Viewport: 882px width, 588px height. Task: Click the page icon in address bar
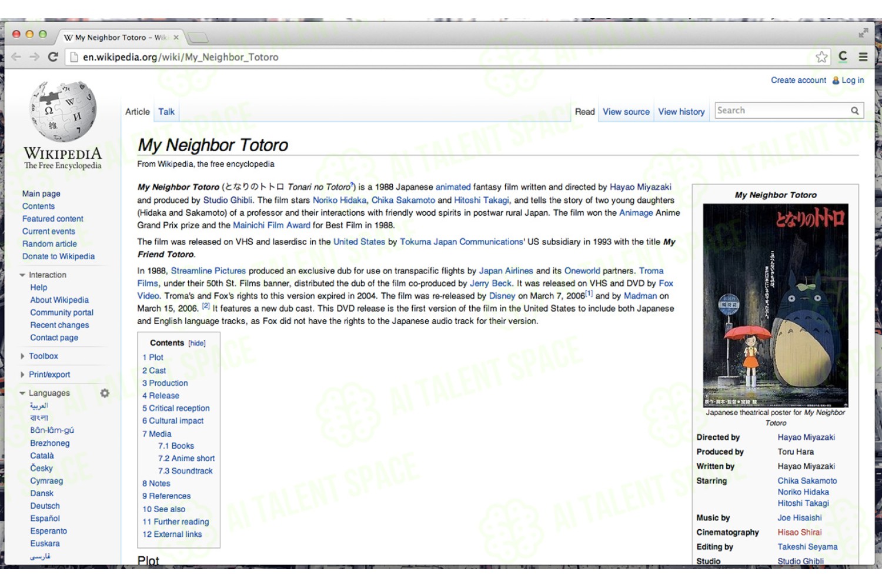(74, 57)
